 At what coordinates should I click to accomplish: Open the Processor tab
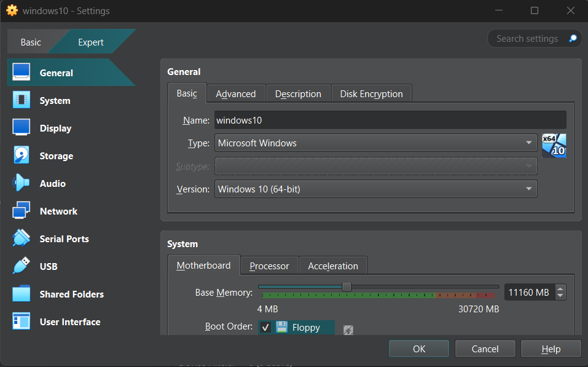269,266
